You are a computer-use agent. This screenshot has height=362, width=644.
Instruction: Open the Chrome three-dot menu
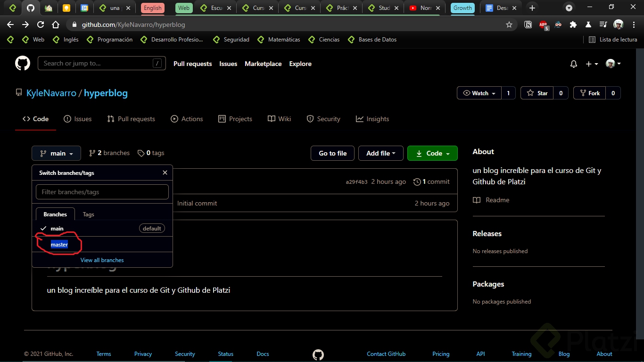coord(633,25)
